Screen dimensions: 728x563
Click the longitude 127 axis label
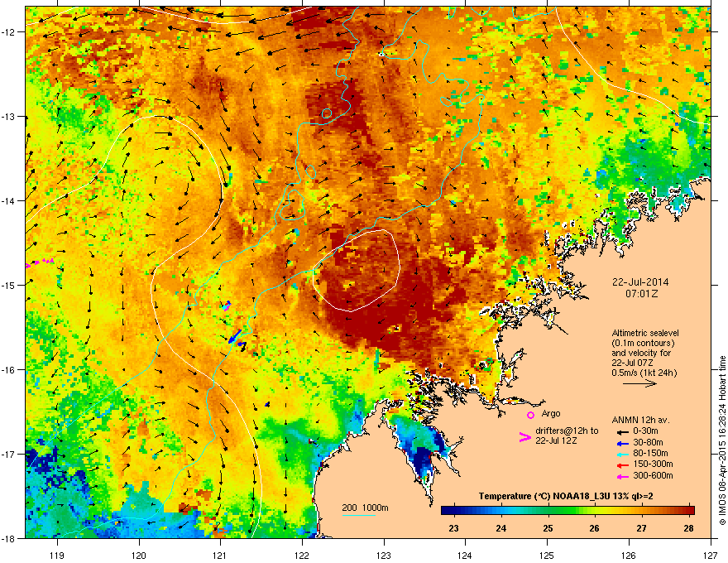pos(711,555)
